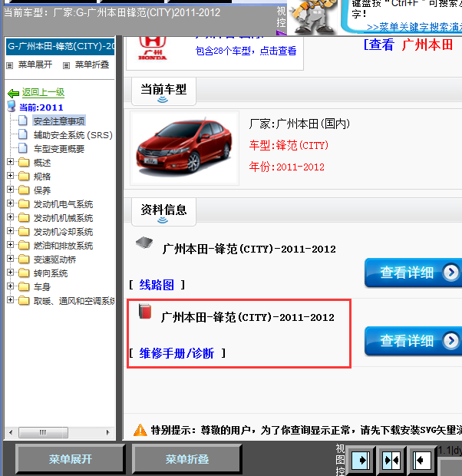Click the 菜单展开 list icon in sidebar
The width and height of the screenshot is (462, 476).
click(10, 65)
